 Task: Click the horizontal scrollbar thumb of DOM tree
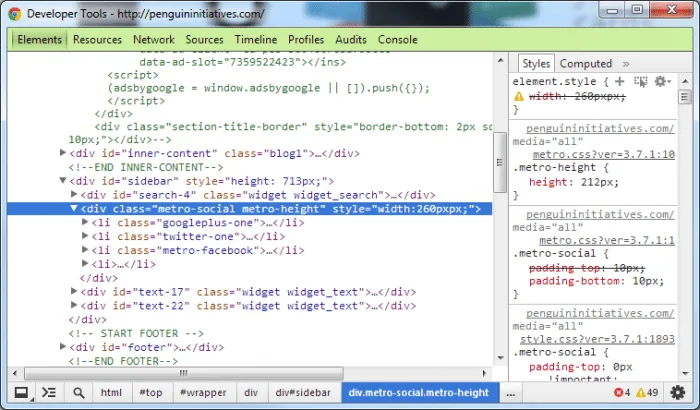183,373
